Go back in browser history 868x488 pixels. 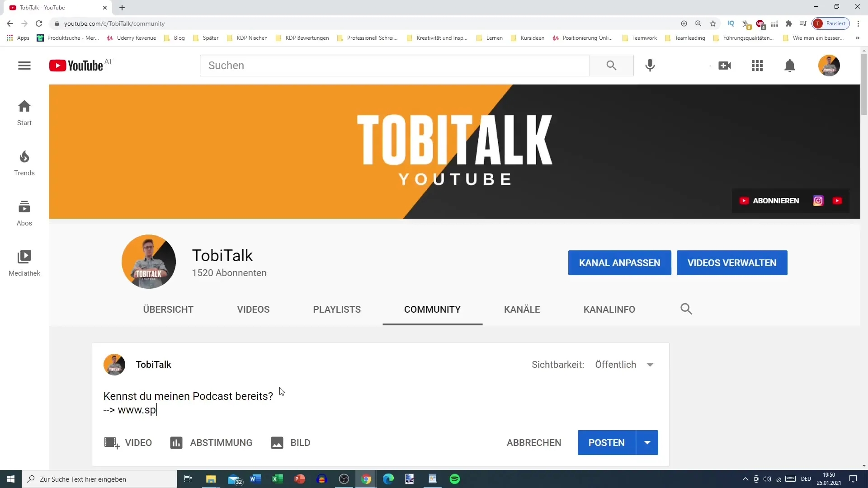coord(10,23)
